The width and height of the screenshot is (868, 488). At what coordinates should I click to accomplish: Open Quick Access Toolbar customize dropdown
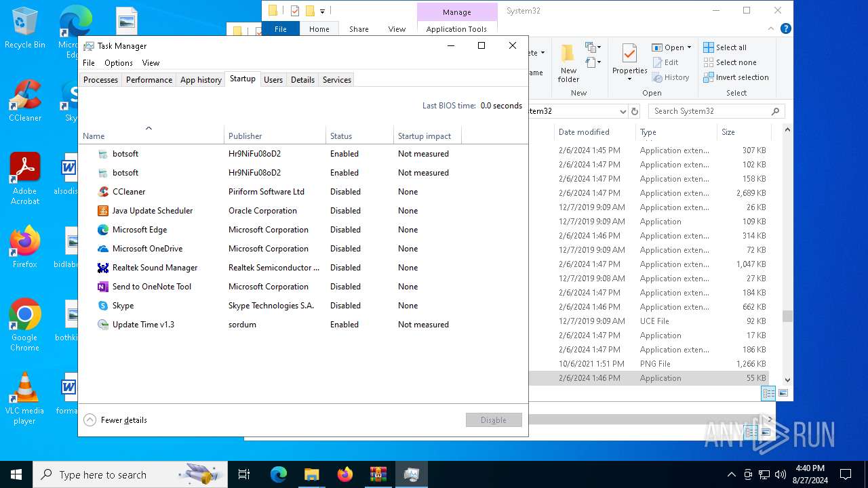[322, 11]
